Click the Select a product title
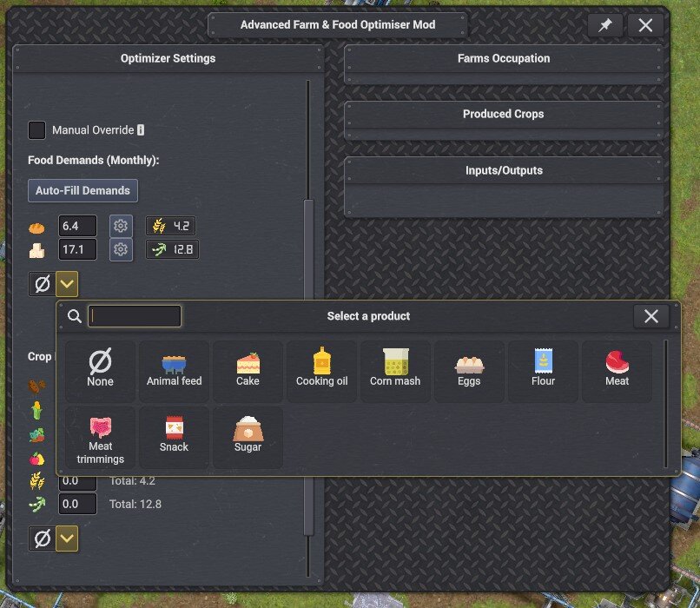Viewport: 700px width, 608px height. pos(368,316)
